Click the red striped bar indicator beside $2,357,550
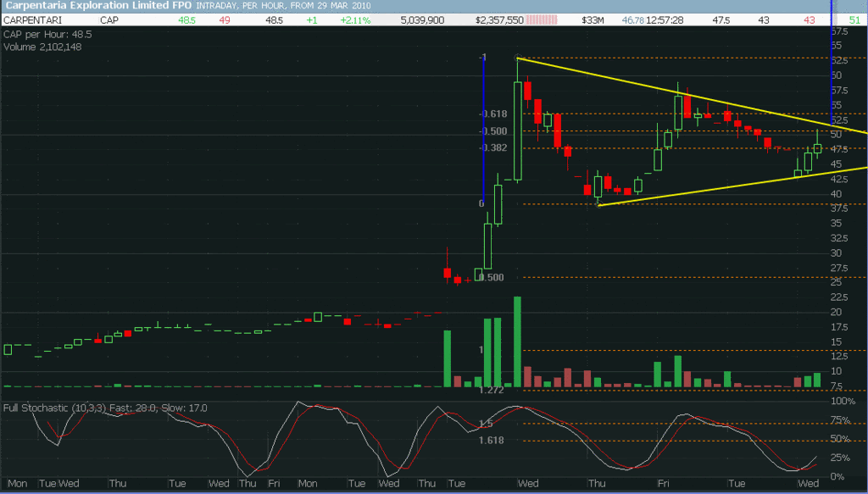This screenshot has width=868, height=494. [x=542, y=20]
